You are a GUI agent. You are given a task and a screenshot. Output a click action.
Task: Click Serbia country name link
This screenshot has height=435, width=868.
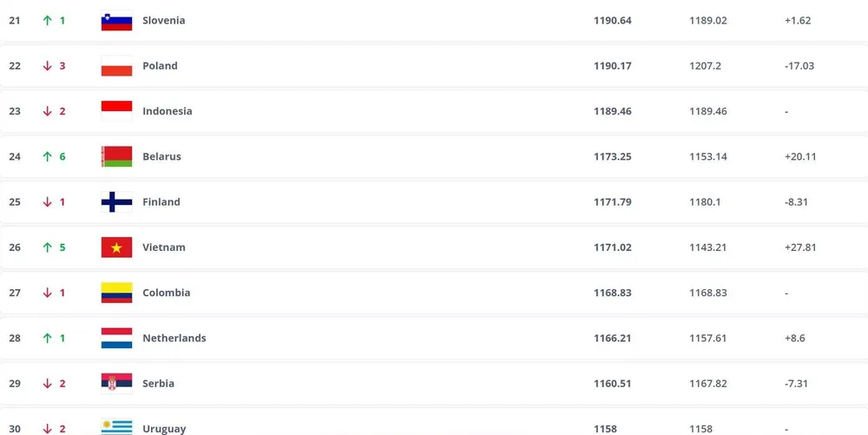coord(158,383)
